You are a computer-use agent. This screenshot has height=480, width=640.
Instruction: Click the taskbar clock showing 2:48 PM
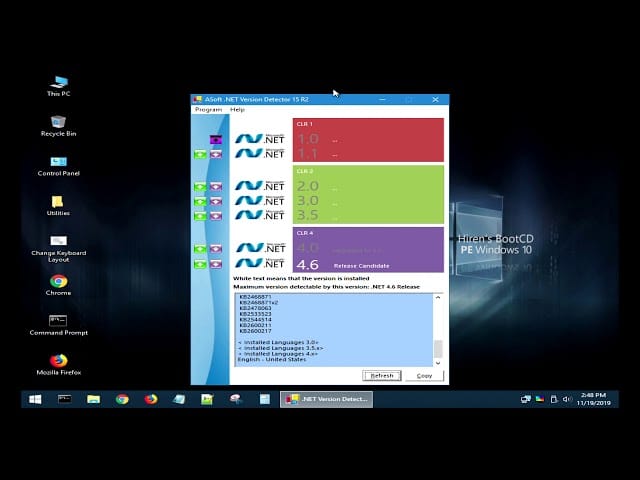[593, 399]
